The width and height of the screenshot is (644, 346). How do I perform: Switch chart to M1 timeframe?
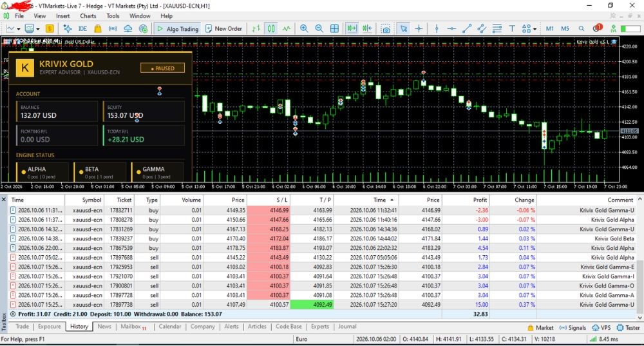[549, 29]
